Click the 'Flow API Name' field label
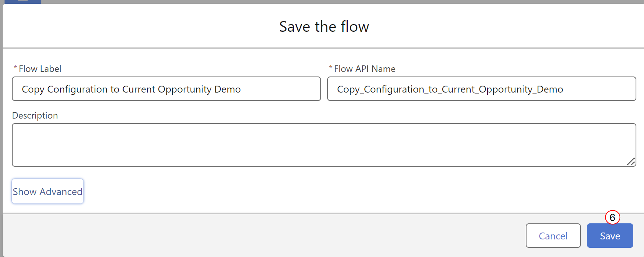644x257 pixels. (365, 69)
